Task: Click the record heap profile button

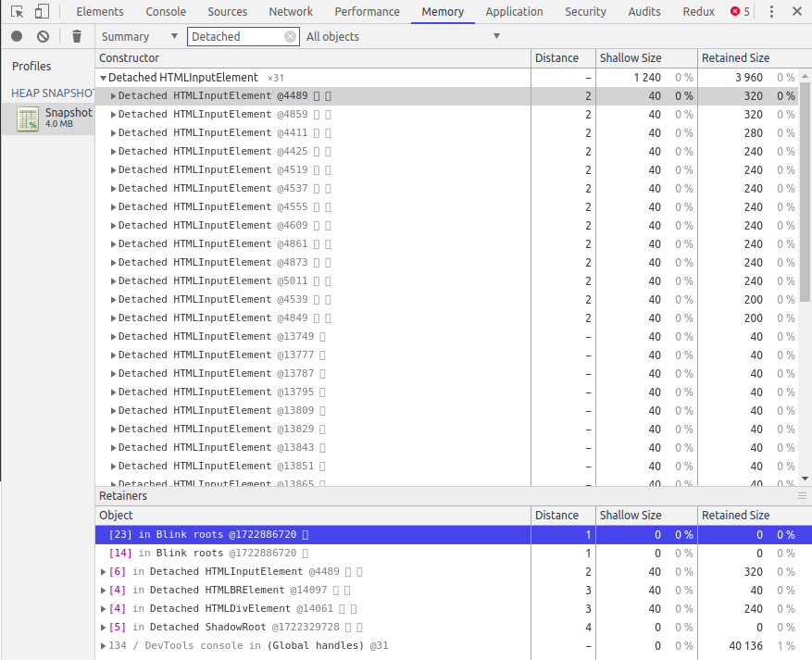Action: (17, 36)
